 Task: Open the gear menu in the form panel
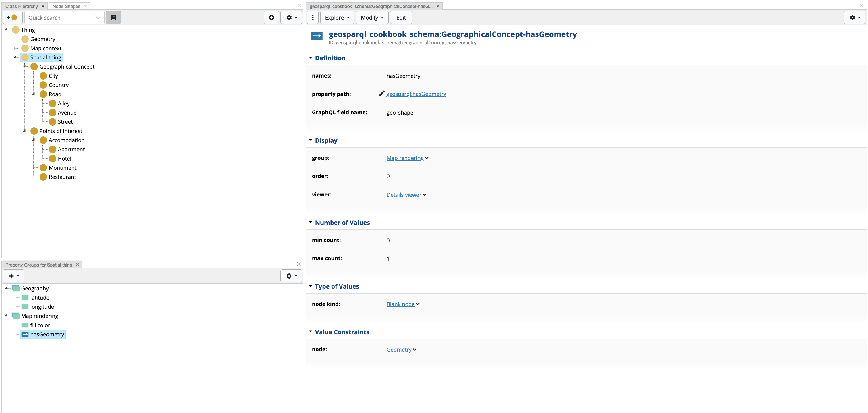[855, 18]
